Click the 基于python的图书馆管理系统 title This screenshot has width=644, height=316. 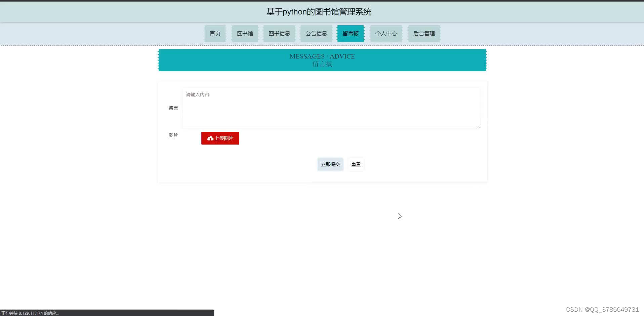(319, 12)
